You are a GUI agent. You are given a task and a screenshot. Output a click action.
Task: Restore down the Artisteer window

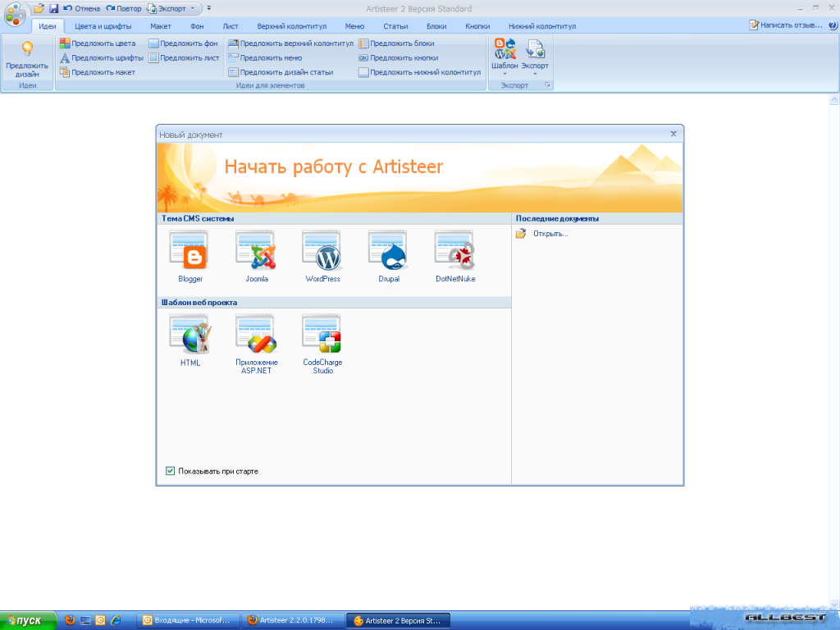(816, 8)
